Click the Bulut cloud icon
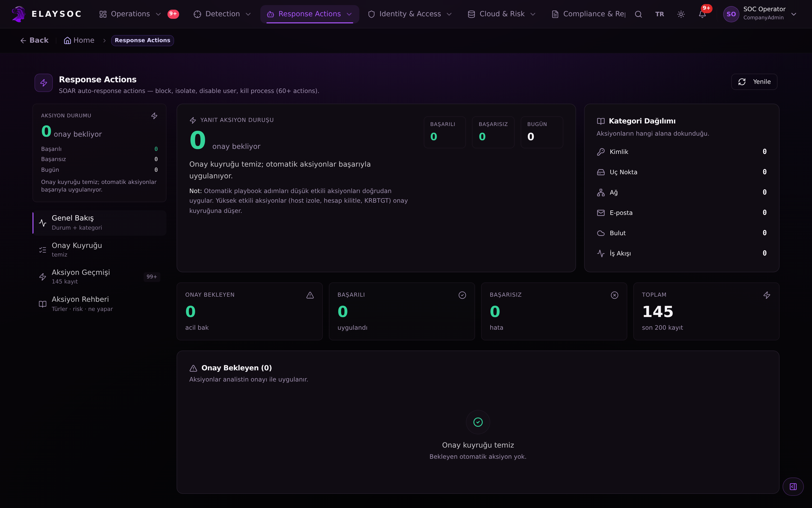Viewport: 812px width, 508px height. click(x=601, y=233)
